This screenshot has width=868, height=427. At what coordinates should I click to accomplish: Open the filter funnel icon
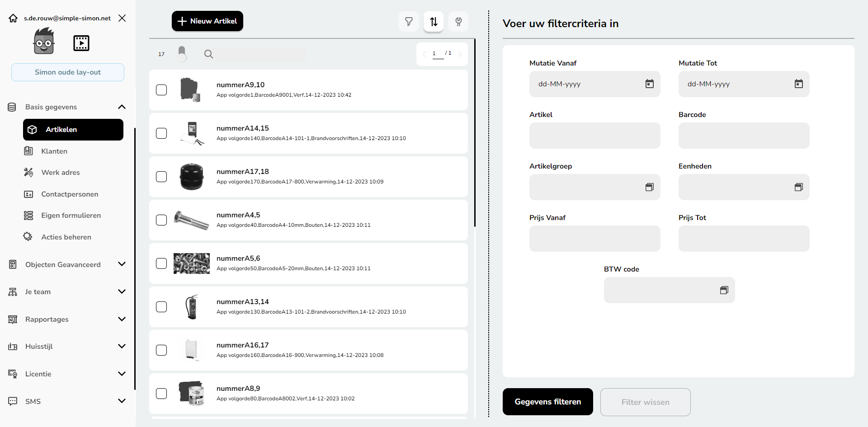409,22
